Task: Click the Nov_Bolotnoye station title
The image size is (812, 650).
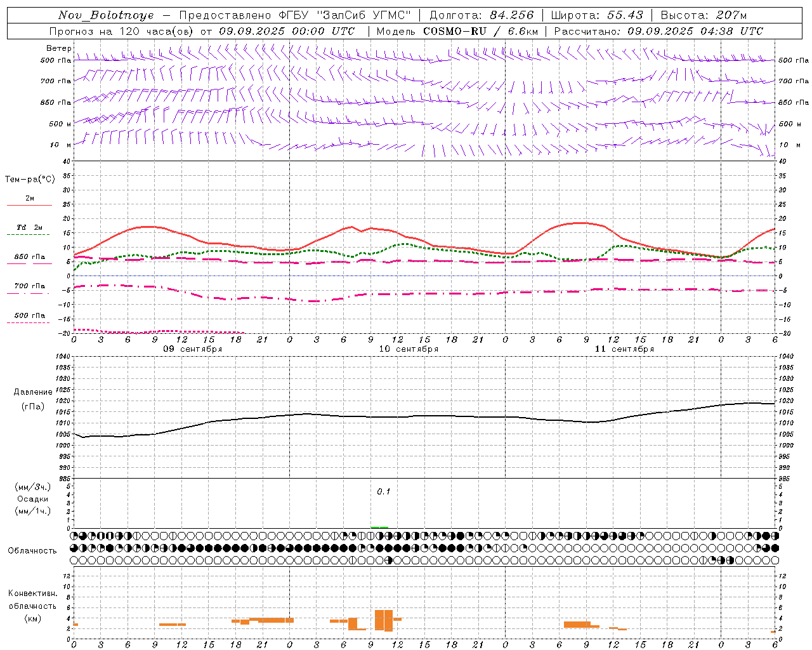Action: point(106,15)
